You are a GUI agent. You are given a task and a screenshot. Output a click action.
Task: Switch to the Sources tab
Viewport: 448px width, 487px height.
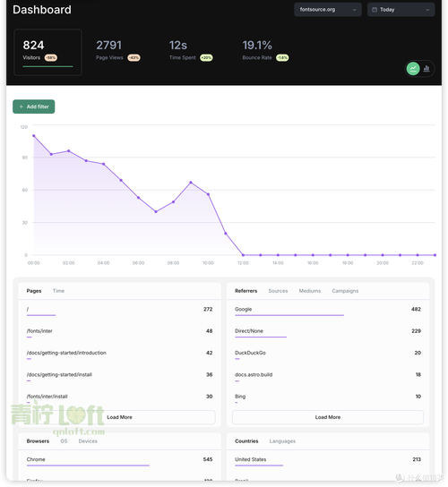pyautogui.click(x=278, y=291)
